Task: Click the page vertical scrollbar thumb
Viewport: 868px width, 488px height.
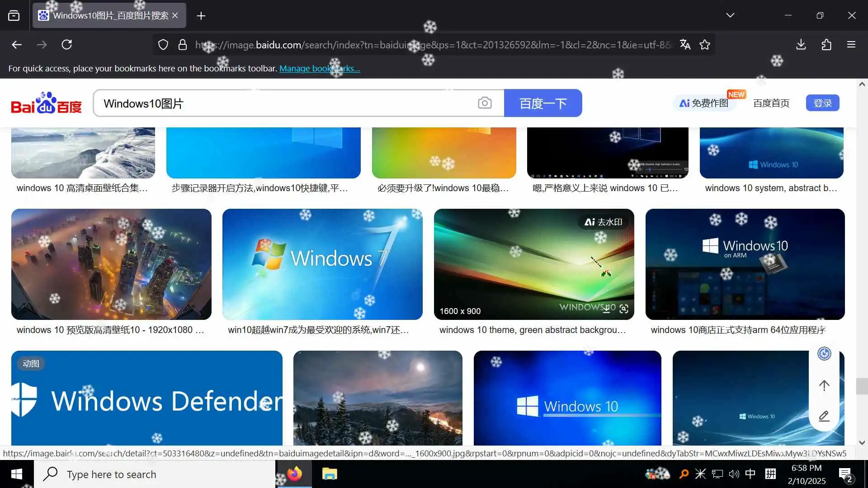Action: click(x=862, y=386)
